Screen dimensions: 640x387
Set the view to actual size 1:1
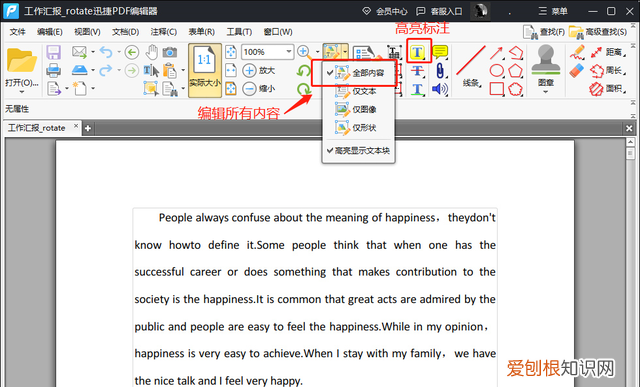tap(205, 70)
